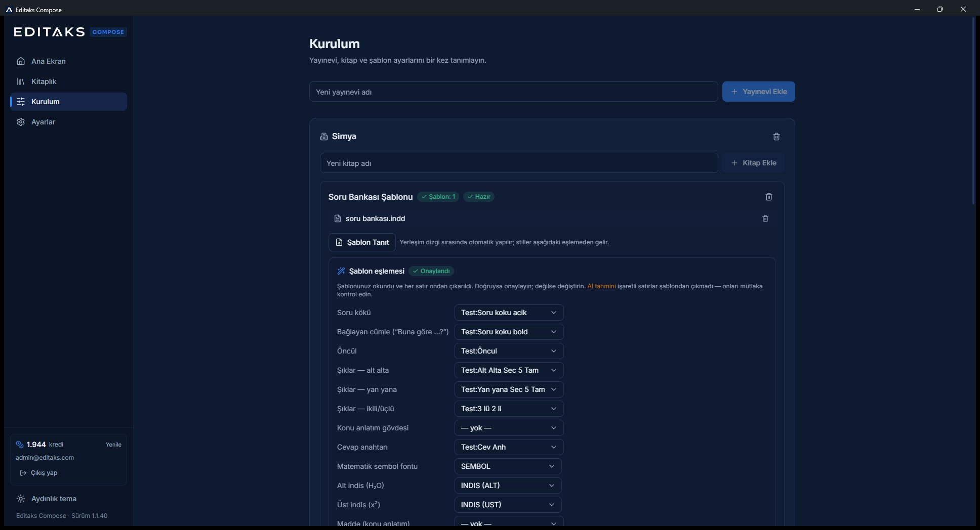This screenshot has height=530, width=980.
Task: Delete the Simya publisher with trash icon
Action: point(777,137)
